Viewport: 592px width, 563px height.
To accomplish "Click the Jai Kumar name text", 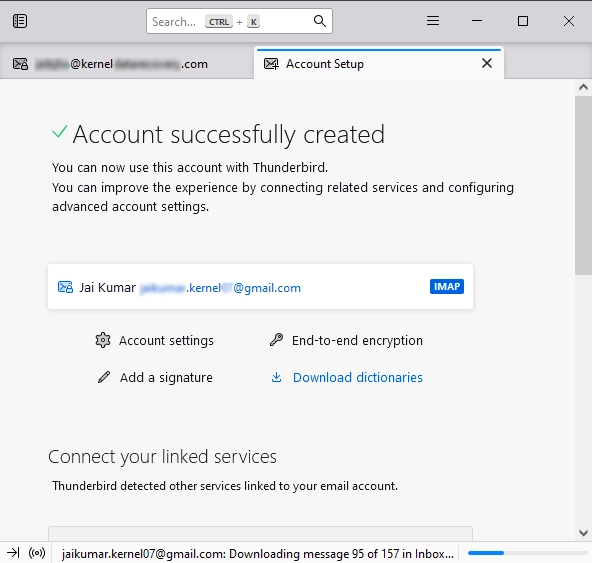I will tap(107, 288).
